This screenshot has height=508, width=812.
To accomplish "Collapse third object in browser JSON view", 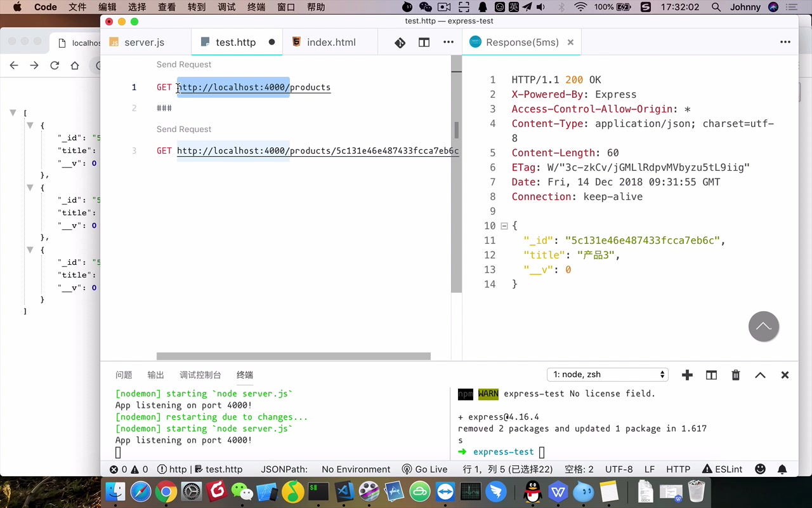I will click(29, 250).
